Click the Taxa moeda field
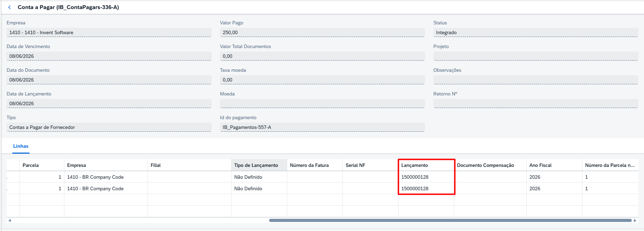Viewport: 644px width, 231px height. pyautogui.click(x=322, y=80)
